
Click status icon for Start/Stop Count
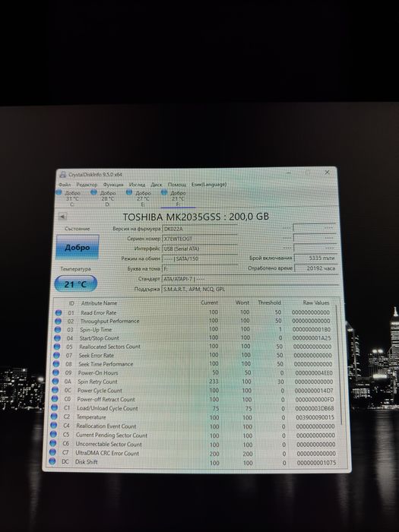point(57,338)
